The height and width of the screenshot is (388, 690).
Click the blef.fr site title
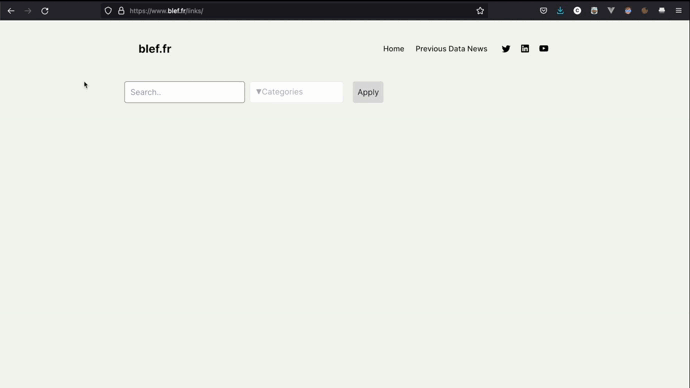(x=154, y=48)
